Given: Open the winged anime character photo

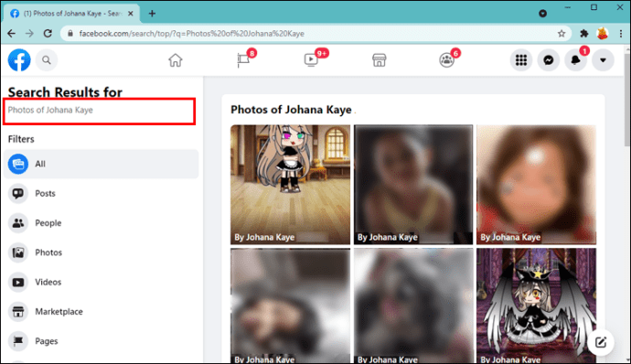Looking at the screenshot, I should point(536,305).
